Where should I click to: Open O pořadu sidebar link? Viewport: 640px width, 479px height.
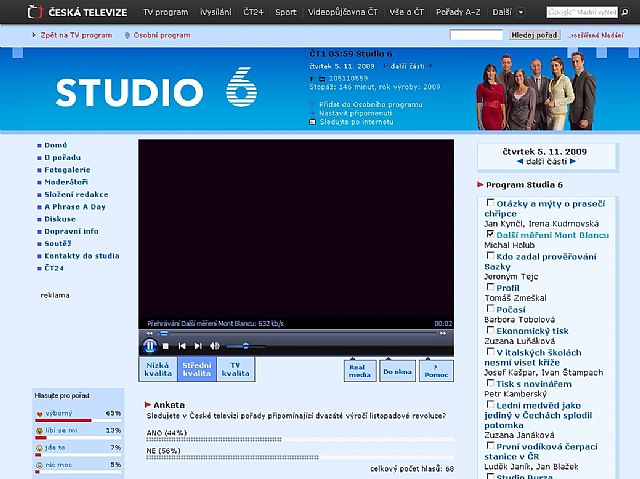pyautogui.click(x=62, y=157)
